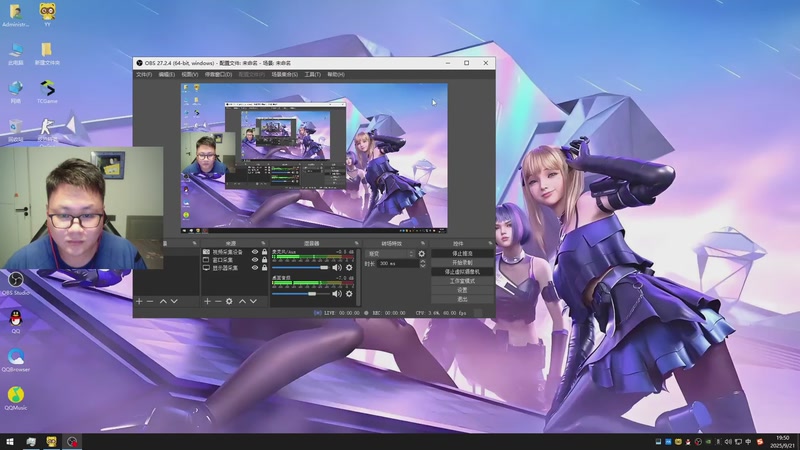The image size is (800, 450).
Task: Click the 桌面音频 volume slider
Action: 300,294
